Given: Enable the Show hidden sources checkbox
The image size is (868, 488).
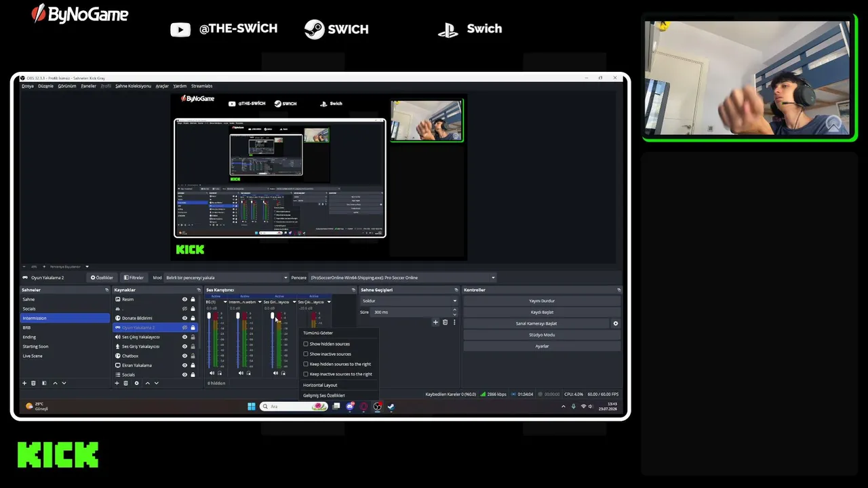Looking at the screenshot, I should tap(306, 344).
